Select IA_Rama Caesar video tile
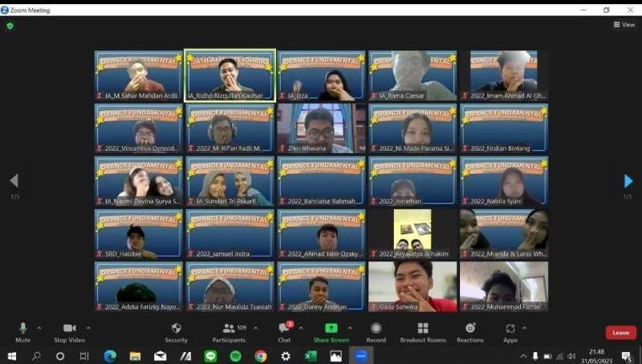This screenshot has height=364, width=642. [412, 75]
